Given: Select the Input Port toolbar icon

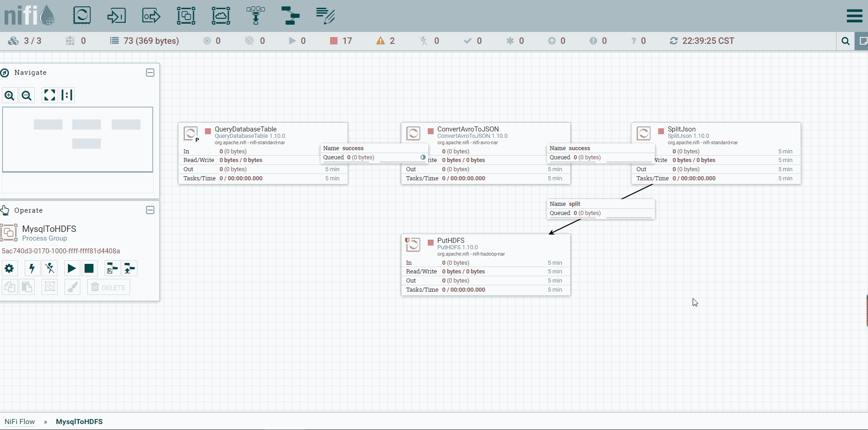Looking at the screenshot, I should point(116,16).
